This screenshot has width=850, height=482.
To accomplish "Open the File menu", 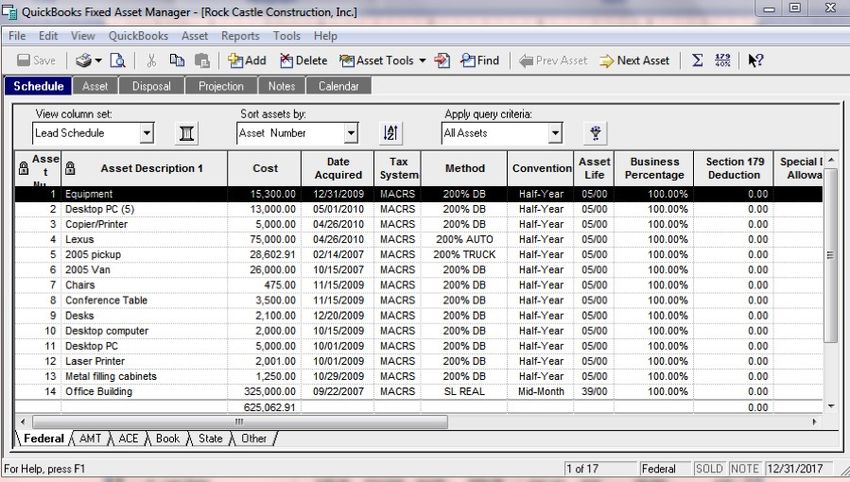I will click(17, 36).
